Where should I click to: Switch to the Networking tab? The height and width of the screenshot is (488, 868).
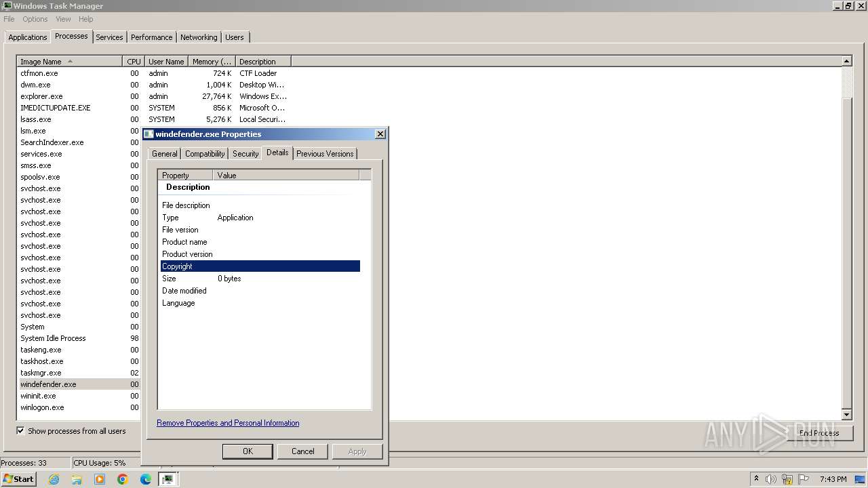199,37
